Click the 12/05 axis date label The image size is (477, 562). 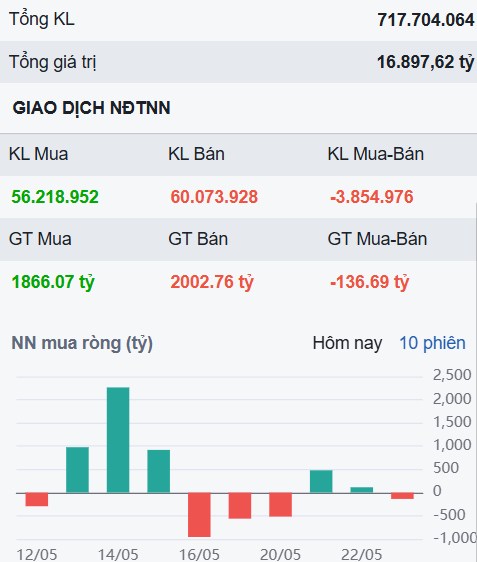pyautogui.click(x=37, y=555)
